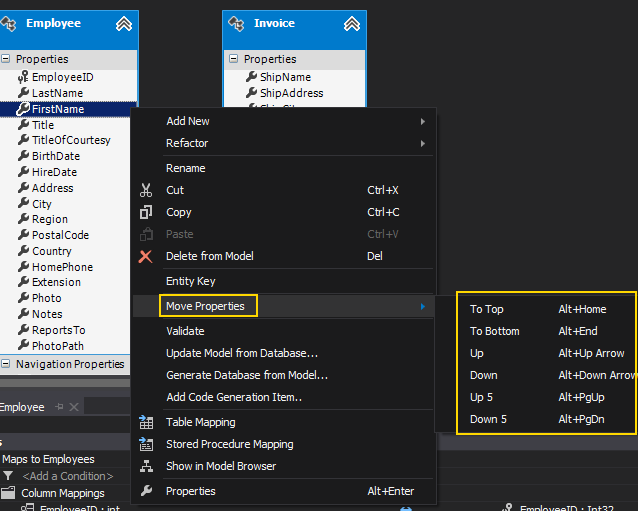Image resolution: width=638 pixels, height=511 pixels.
Task: Collapse the Properties section in Invoice entity
Action: 233,59
